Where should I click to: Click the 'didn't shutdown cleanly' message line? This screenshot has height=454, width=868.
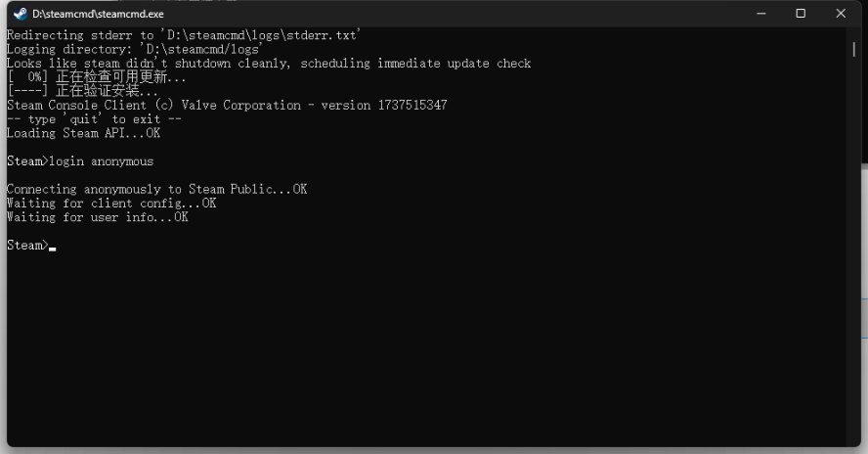[269, 64]
